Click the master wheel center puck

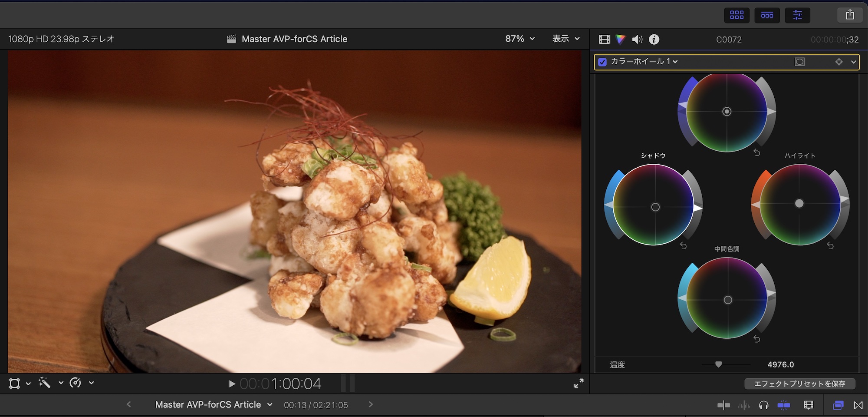coord(727,112)
